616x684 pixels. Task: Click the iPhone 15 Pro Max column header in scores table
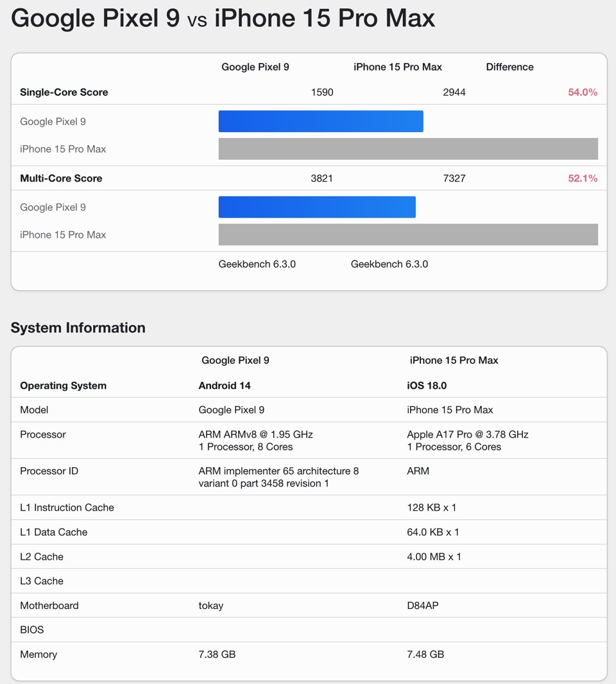point(397,67)
